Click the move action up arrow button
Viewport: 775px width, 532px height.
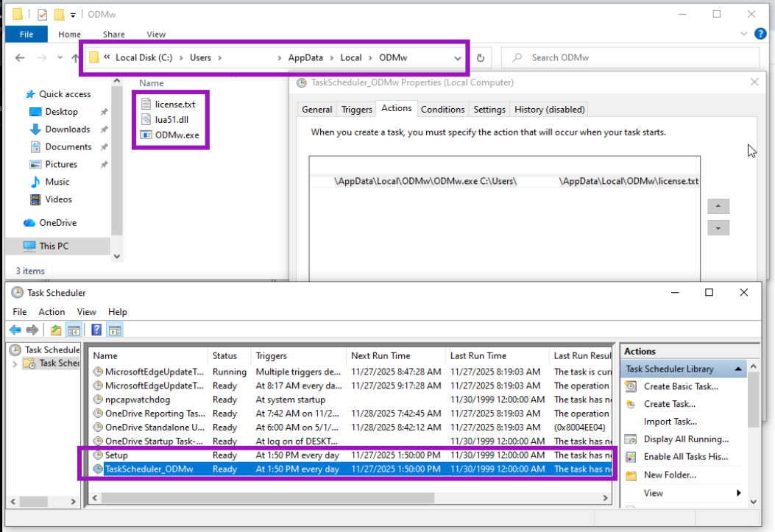click(718, 207)
